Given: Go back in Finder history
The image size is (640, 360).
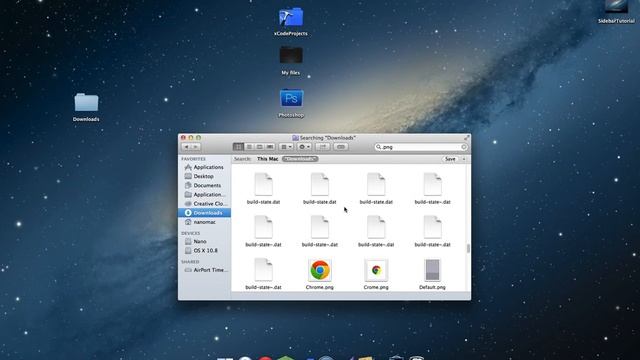Looking at the screenshot, I should tap(187, 147).
